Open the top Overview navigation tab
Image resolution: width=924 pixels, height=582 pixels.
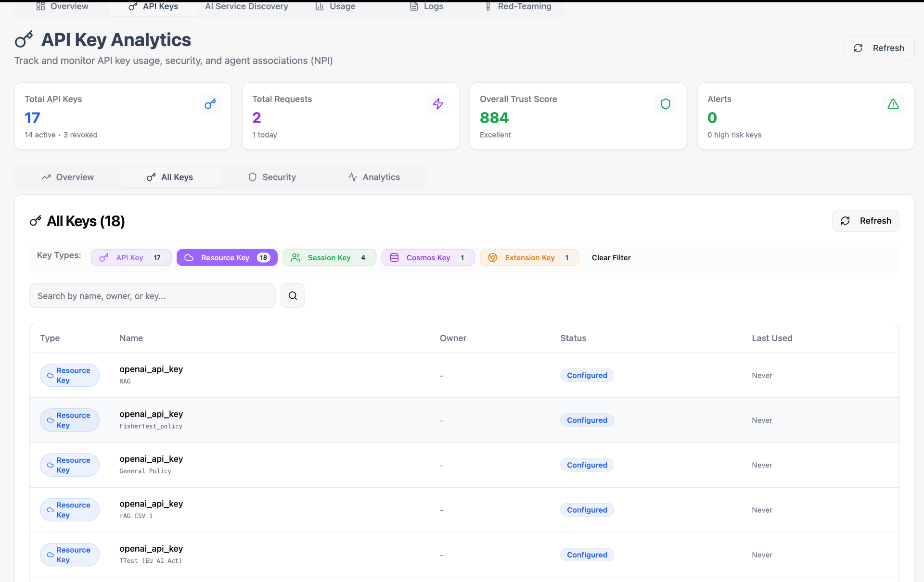tap(62, 7)
